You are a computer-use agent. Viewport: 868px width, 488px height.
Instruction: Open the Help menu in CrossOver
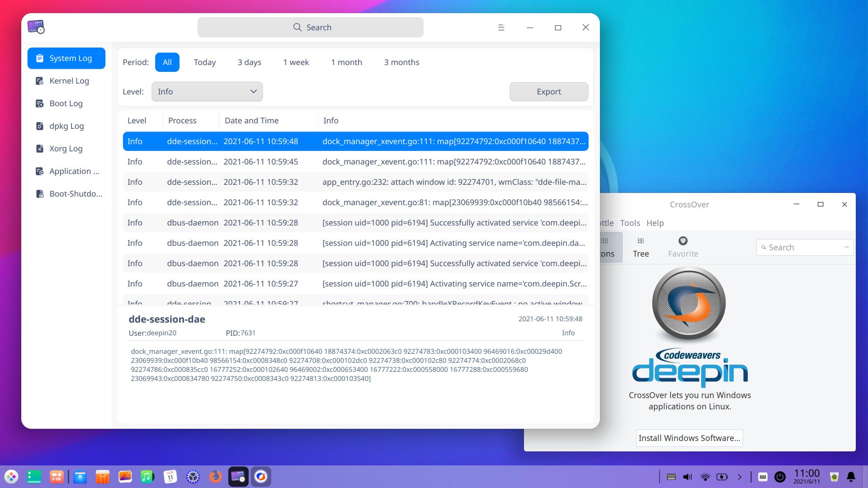click(655, 223)
